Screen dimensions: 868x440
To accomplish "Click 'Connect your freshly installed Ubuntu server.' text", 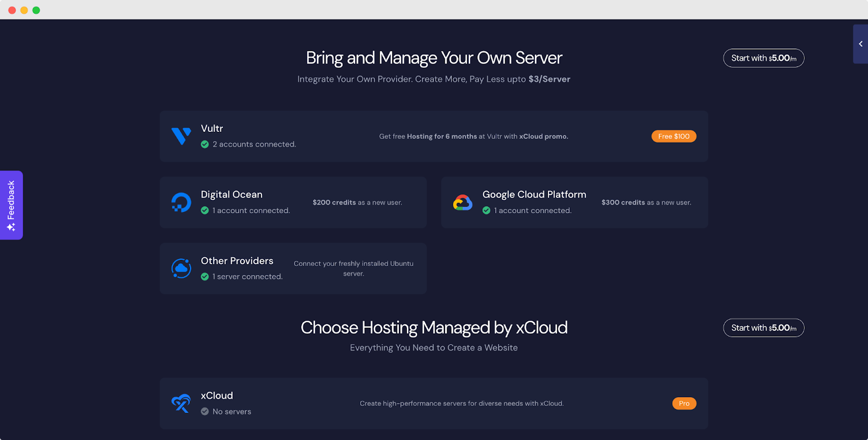I will pyautogui.click(x=354, y=269).
